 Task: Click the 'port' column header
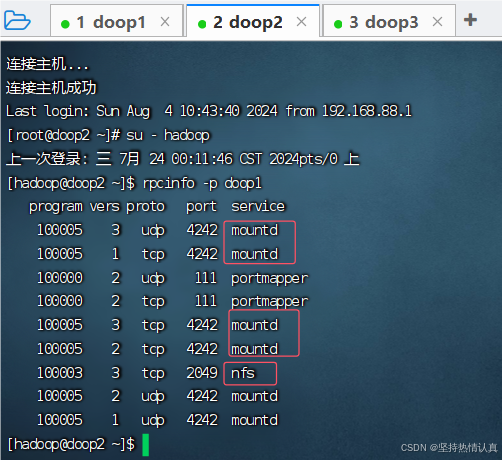tap(201, 207)
